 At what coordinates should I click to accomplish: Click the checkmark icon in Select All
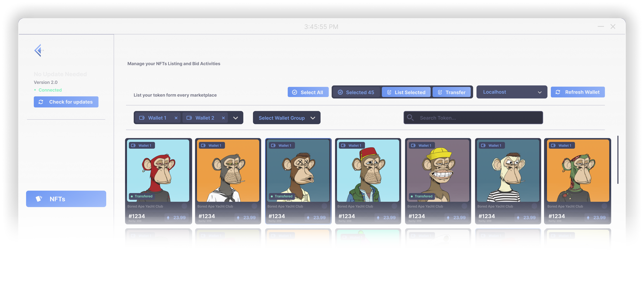(294, 92)
